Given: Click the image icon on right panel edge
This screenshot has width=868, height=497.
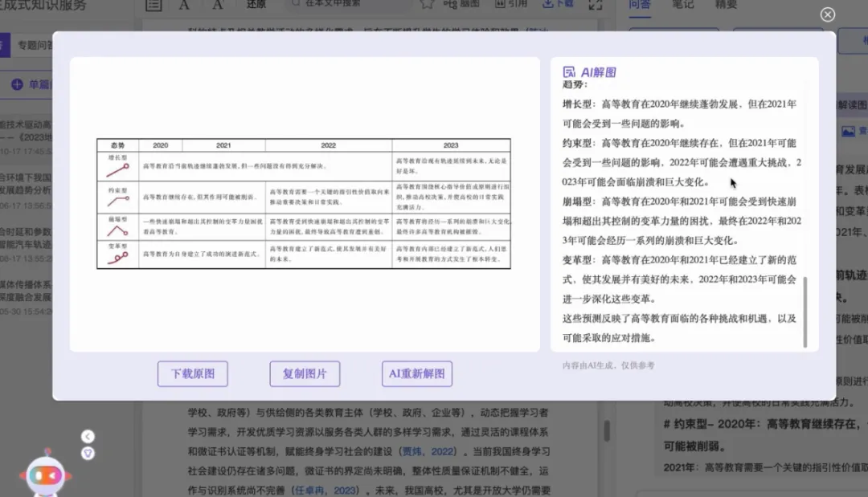Looking at the screenshot, I should pos(848,131).
